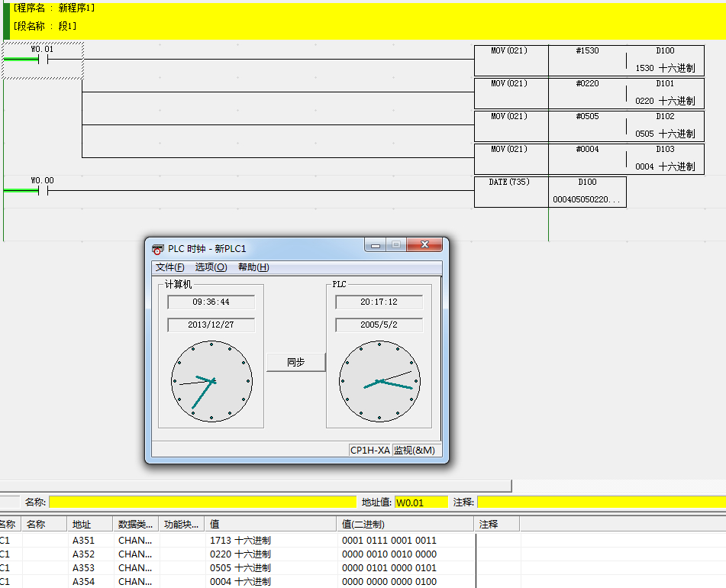Image resolution: width=726 pixels, height=588 pixels.
Task: Click the W0.01 contact on the ladder
Action: (43, 60)
